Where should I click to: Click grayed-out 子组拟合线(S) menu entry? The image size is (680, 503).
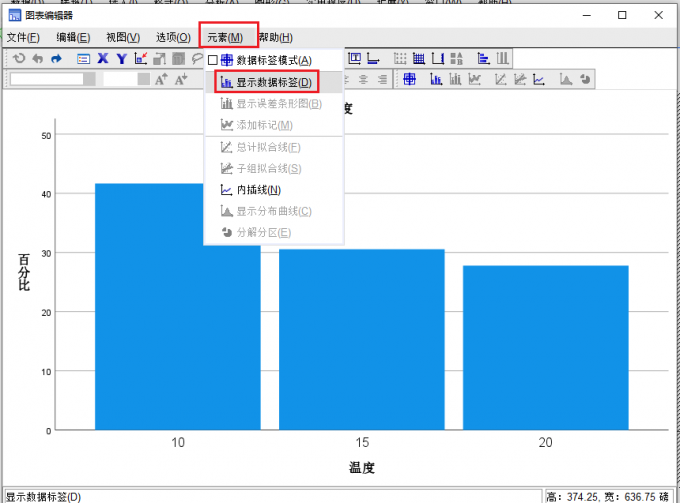coord(274,168)
